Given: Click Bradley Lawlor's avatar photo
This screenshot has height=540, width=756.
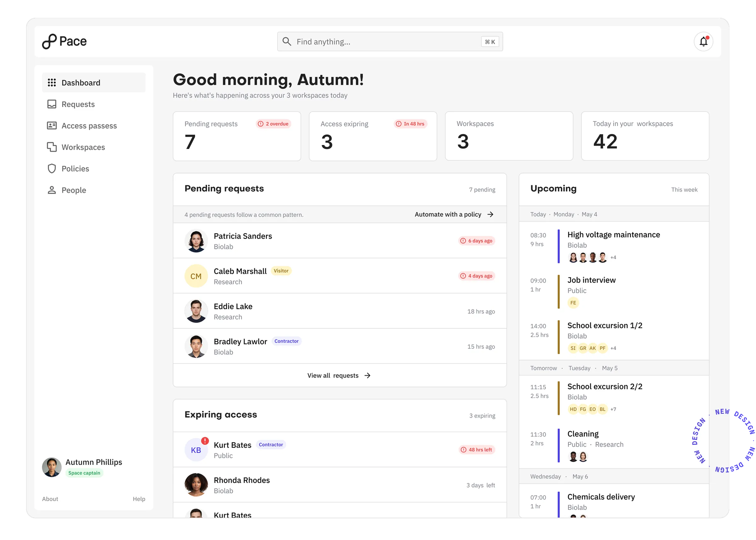Looking at the screenshot, I should [x=196, y=347].
